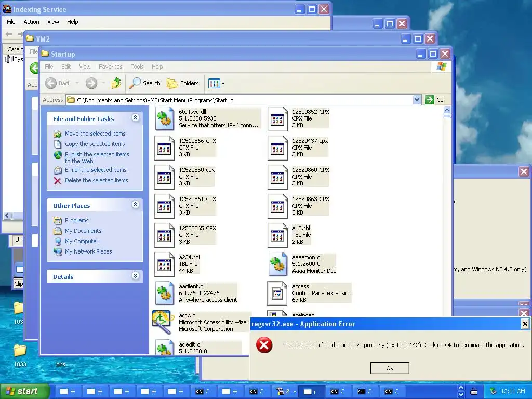Open the Edit menu in Startup window
532x399 pixels.
[x=66, y=66]
